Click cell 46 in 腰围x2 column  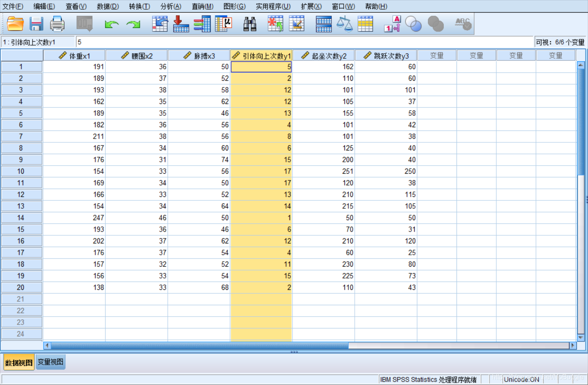point(137,218)
